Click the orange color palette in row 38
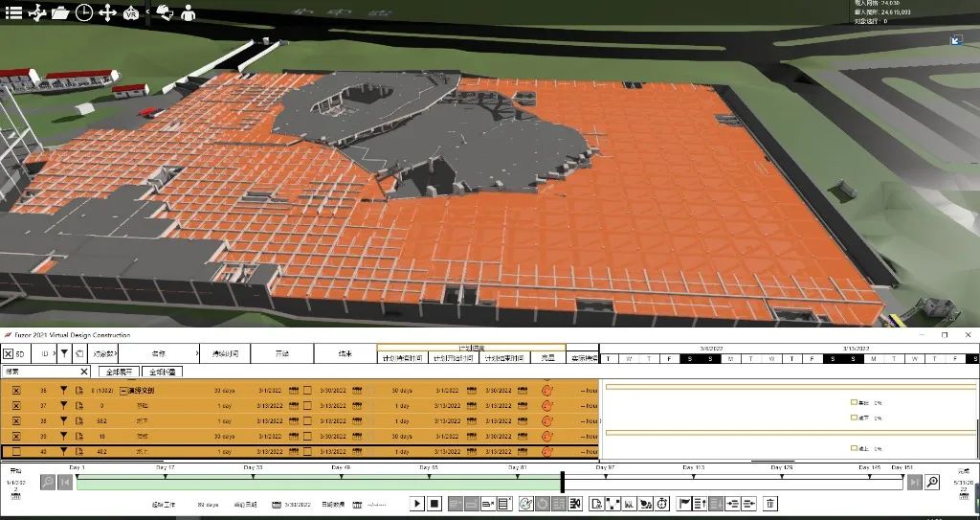This screenshot has height=520, width=980. click(547, 421)
